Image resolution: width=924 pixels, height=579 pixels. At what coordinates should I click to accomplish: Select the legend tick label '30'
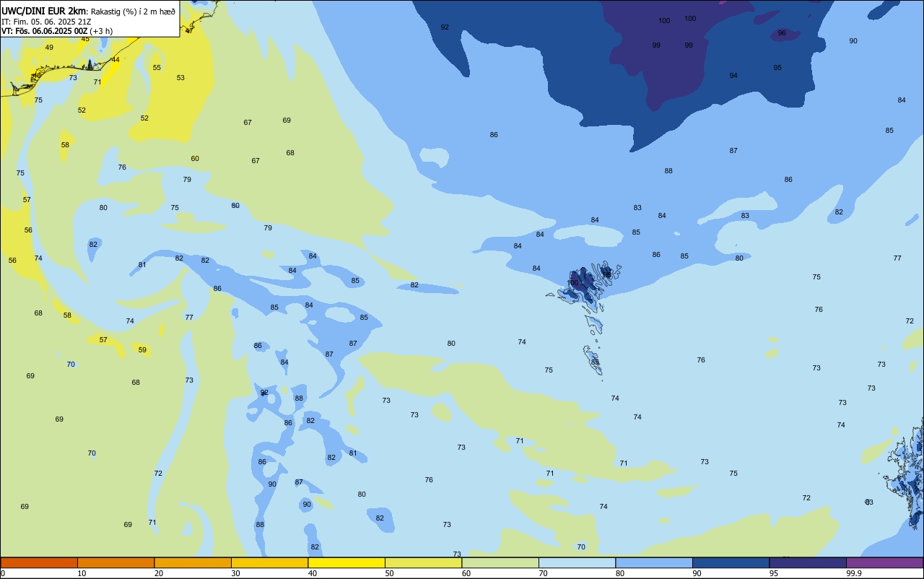point(236,573)
